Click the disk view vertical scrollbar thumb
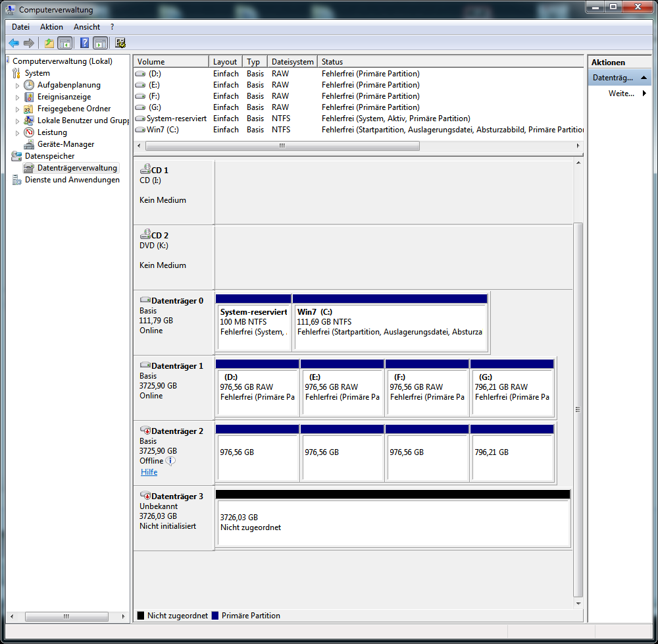This screenshot has width=658, height=644. pos(578,410)
